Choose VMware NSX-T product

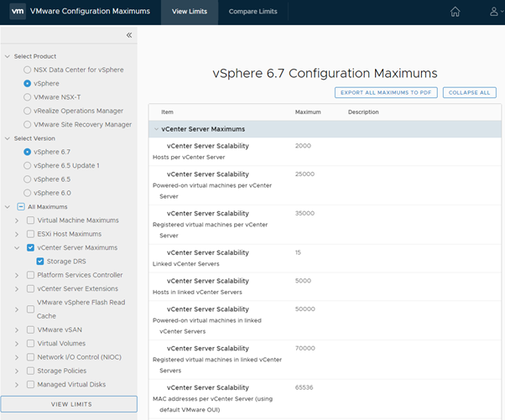coord(28,97)
